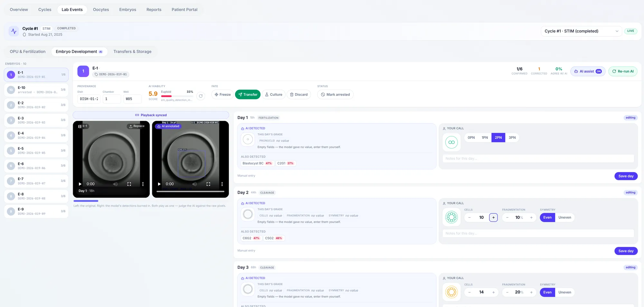Select 1PN for Day 1
The height and width of the screenshot is (307, 644).
(485, 138)
